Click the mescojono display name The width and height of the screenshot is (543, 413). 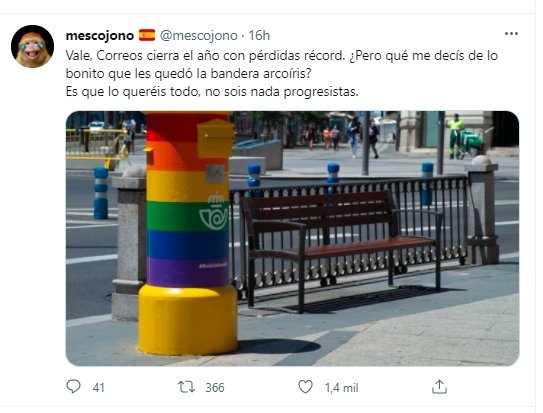pos(100,35)
